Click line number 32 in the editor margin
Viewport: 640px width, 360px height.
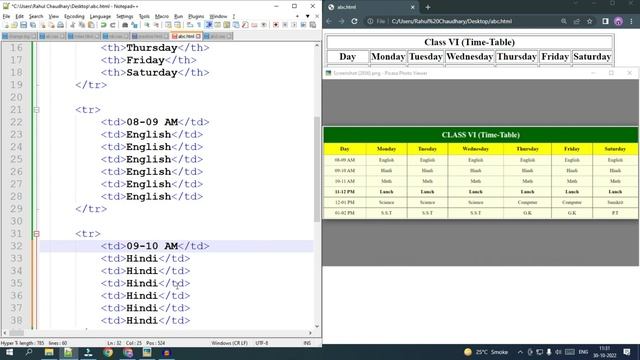(16, 246)
